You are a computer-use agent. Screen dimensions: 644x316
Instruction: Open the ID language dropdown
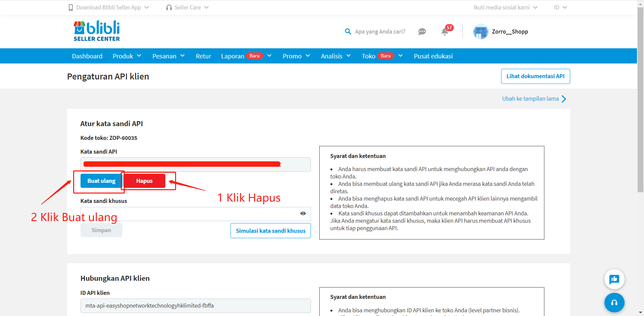(560, 7)
